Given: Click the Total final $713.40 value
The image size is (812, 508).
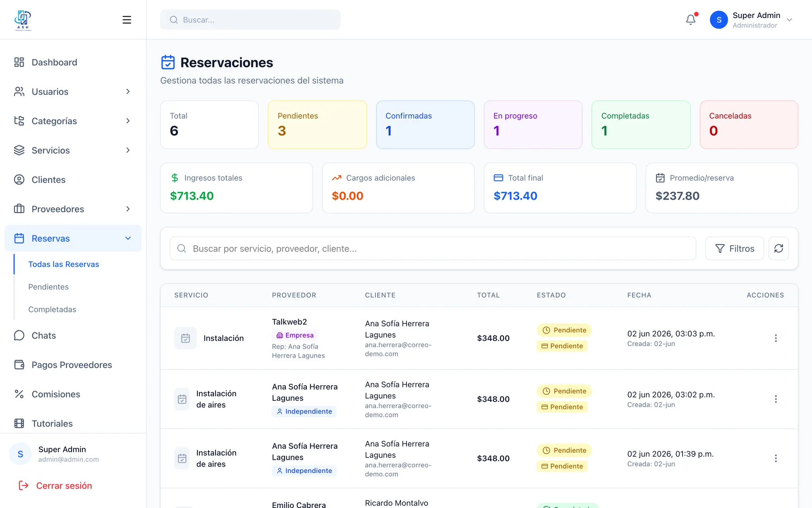Looking at the screenshot, I should [516, 196].
